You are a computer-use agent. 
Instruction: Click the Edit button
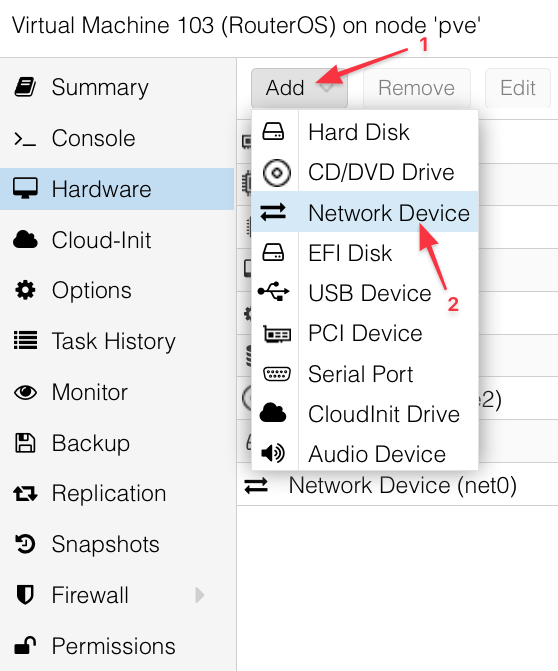[x=518, y=88]
